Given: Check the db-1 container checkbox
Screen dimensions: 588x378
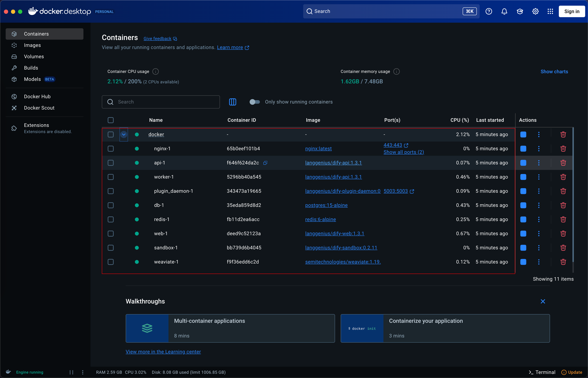Looking at the screenshot, I should 111,205.
